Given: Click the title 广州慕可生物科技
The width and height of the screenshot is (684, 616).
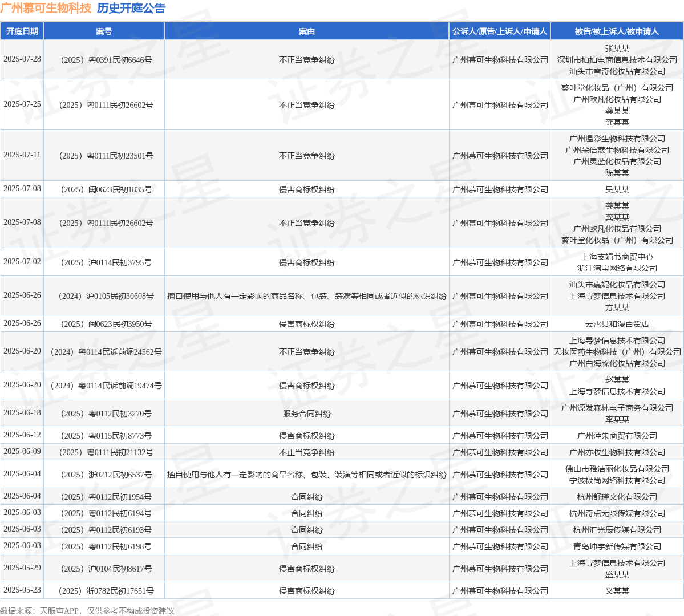Looking at the screenshot, I should pyautogui.click(x=46, y=9).
